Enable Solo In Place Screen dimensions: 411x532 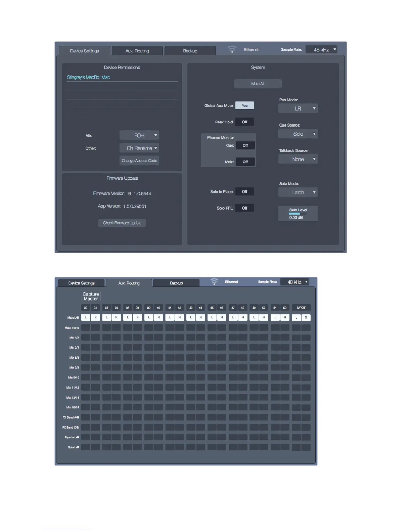pyautogui.click(x=244, y=191)
